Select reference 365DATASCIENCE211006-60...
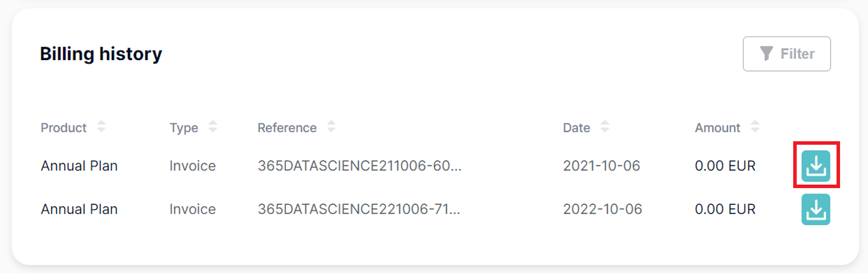The image size is (868, 274). 360,166
